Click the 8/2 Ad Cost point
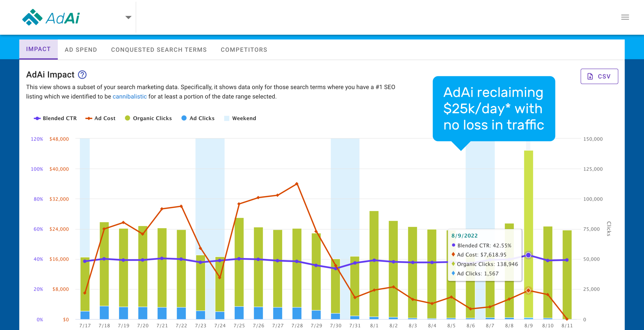 click(393, 287)
